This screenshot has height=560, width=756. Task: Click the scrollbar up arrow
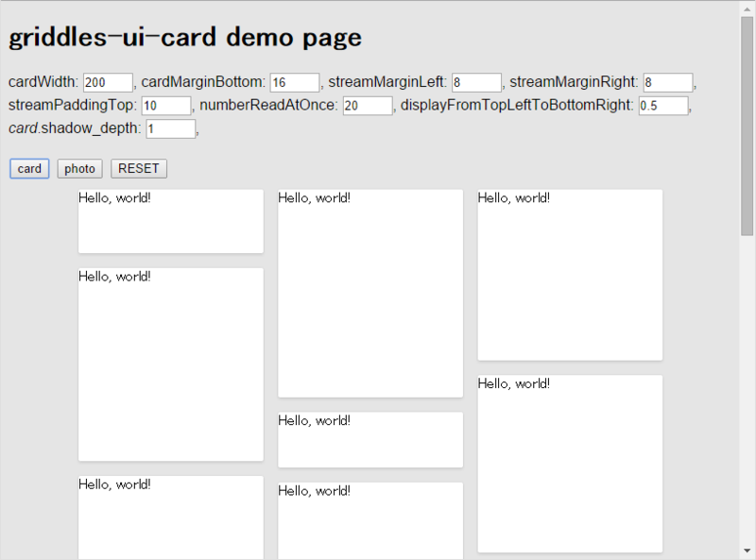tap(747, 8)
